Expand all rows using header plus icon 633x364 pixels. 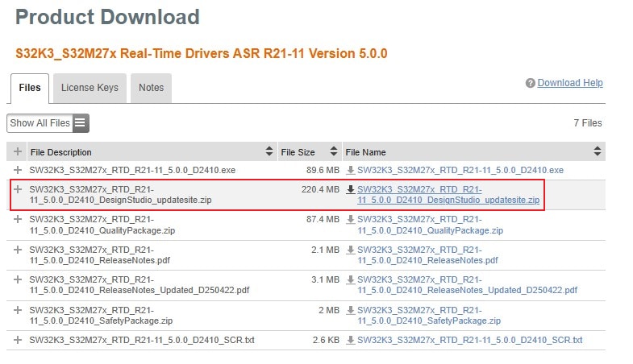point(18,151)
